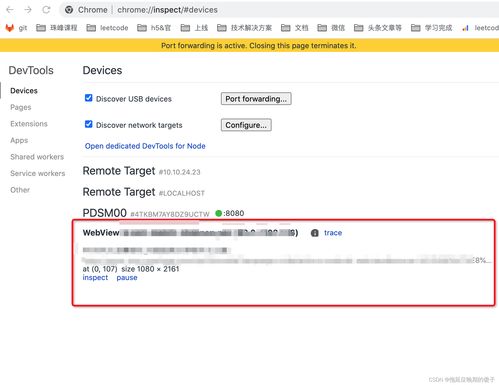This screenshot has height=385, width=499.
Task: Open dedicated DevTools for Node link
Action: 145,146
